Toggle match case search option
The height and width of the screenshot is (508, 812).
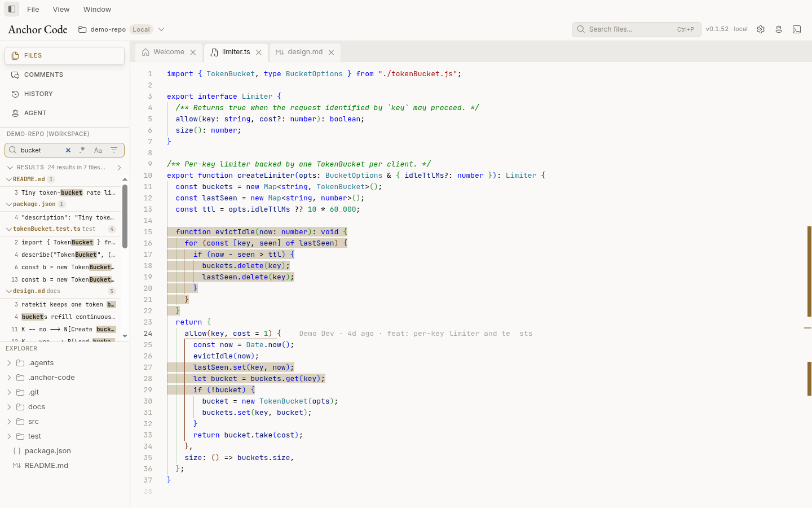98,150
